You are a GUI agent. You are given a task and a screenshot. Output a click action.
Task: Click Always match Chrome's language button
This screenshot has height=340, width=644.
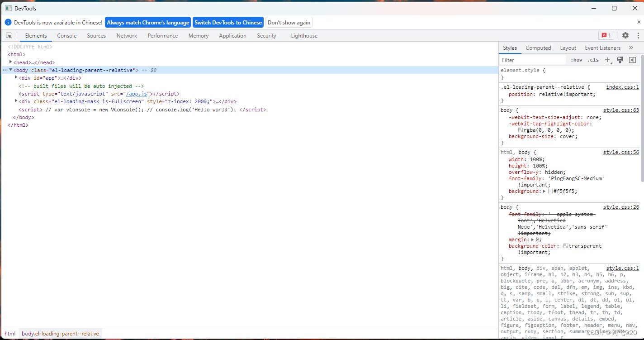point(148,23)
